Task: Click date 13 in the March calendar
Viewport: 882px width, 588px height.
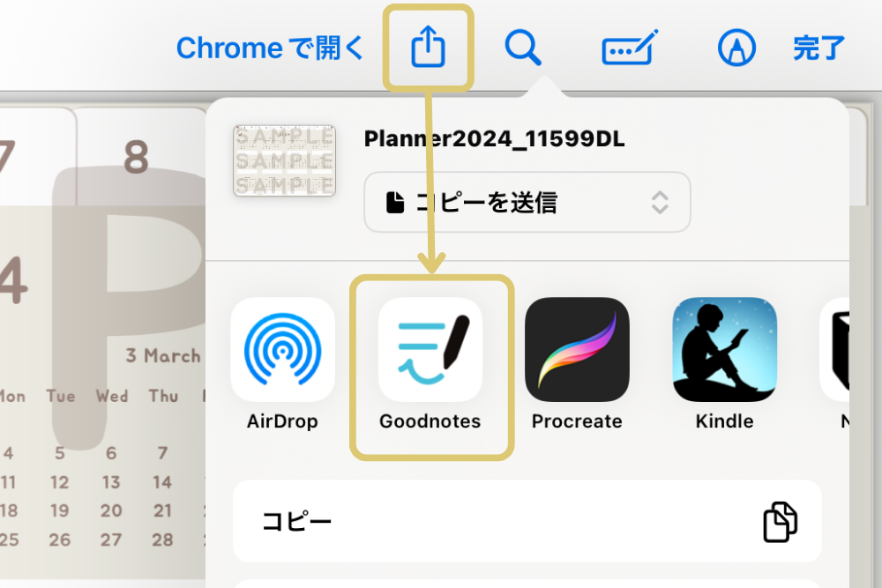Action: pos(111,482)
